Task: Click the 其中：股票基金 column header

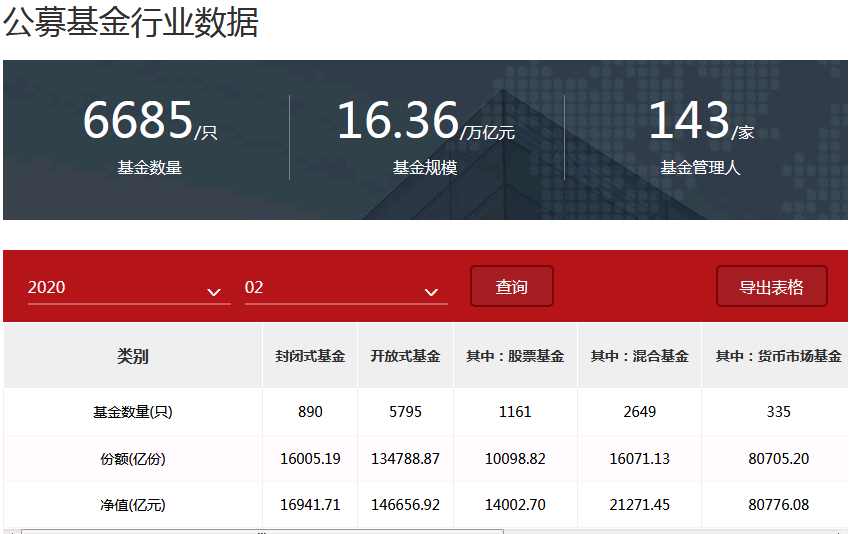Action: 515,356
